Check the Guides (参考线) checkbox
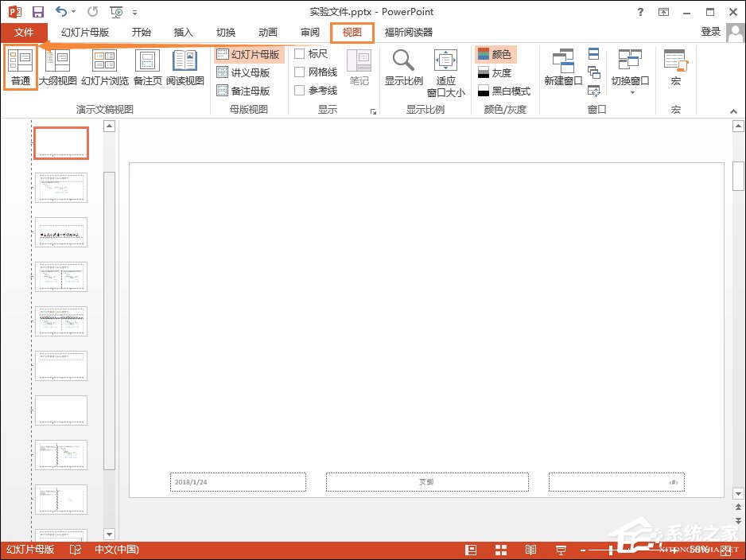The width and height of the screenshot is (746, 560). pos(300,91)
